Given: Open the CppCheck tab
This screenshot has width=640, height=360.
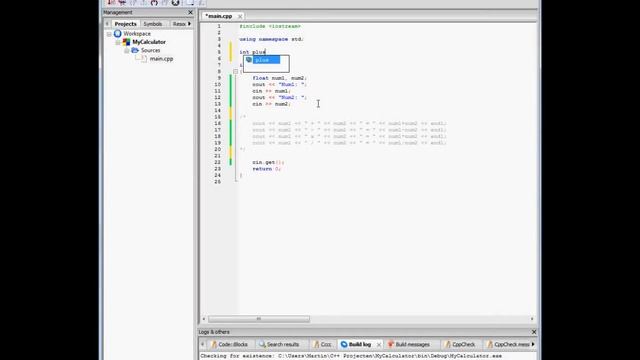Looking at the screenshot, I should [460, 344].
